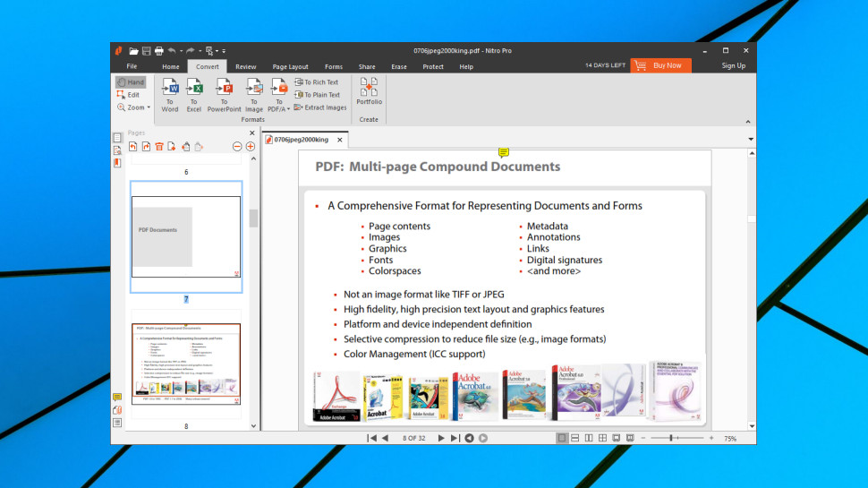Open the document tabs list dropdown arrow
The image size is (868, 488).
click(x=751, y=140)
